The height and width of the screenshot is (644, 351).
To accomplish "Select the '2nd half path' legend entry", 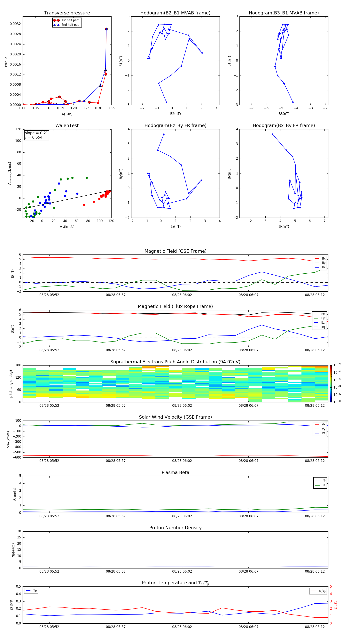I will 67,25.
